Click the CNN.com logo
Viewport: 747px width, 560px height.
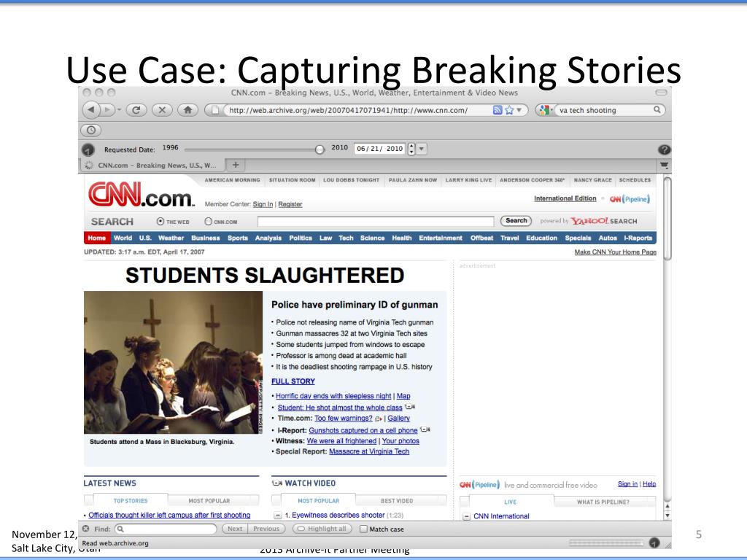pyautogui.click(x=142, y=194)
